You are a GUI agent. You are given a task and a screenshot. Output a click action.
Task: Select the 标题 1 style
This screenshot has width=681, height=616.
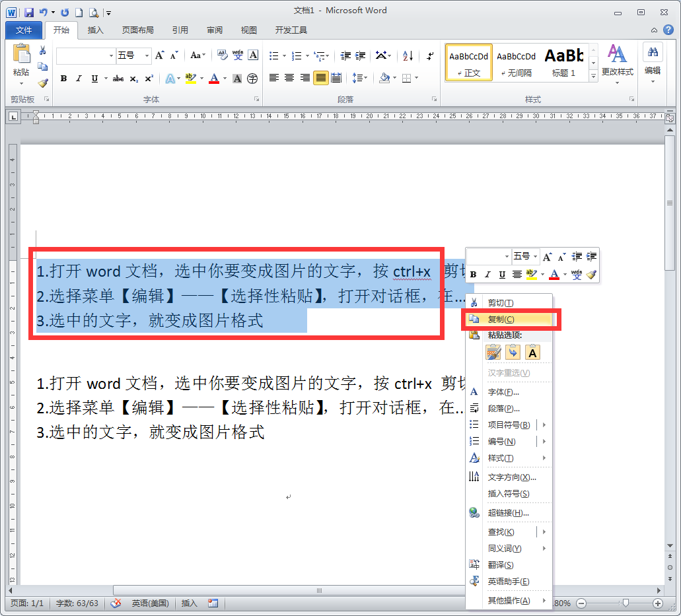[563, 63]
